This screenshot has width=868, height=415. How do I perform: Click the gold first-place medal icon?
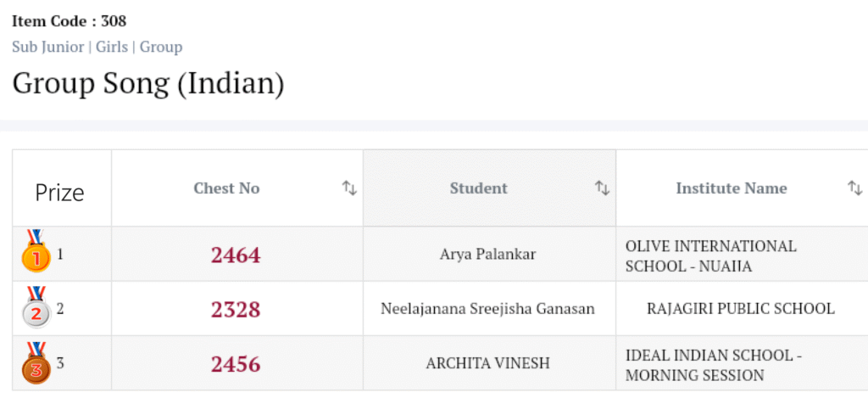click(x=36, y=252)
